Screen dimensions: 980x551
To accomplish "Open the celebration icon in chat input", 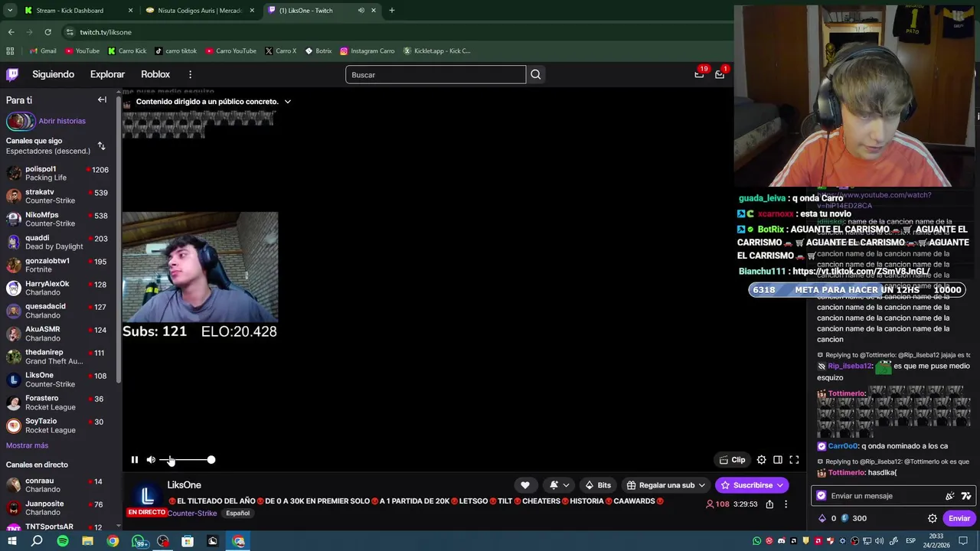I will pyautogui.click(x=950, y=496).
